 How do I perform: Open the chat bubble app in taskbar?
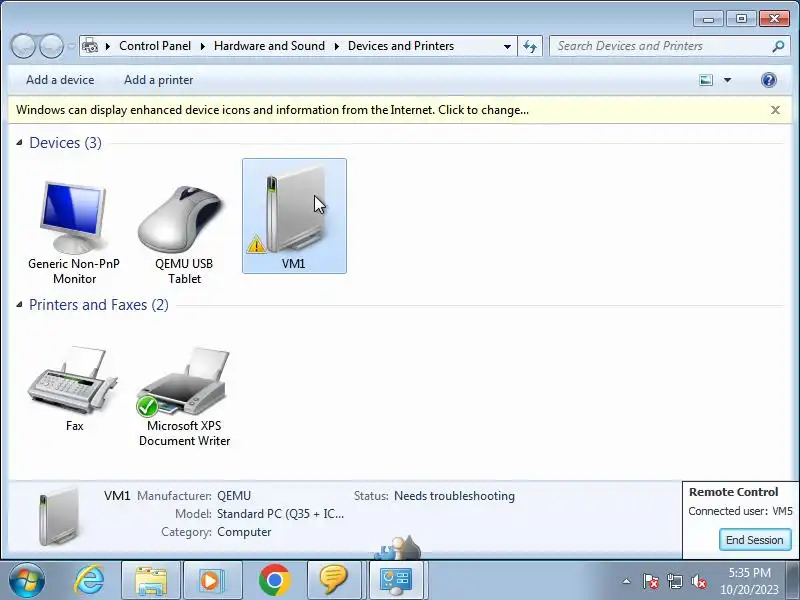tap(334, 580)
